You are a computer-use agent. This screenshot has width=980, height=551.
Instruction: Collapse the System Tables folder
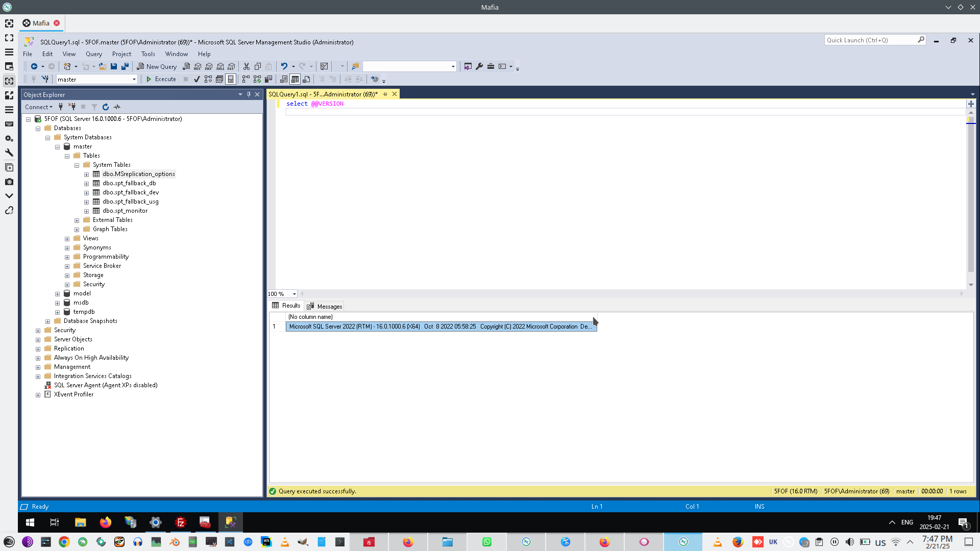[x=77, y=165]
